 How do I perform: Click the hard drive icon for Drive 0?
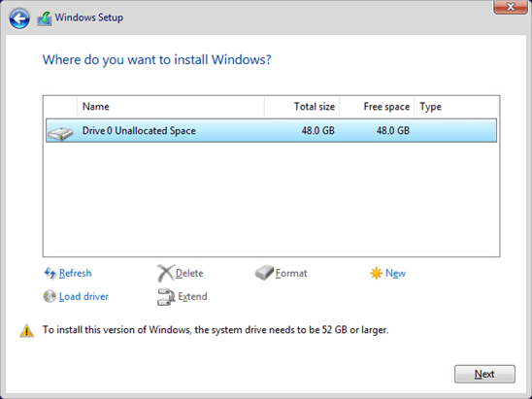pos(60,133)
